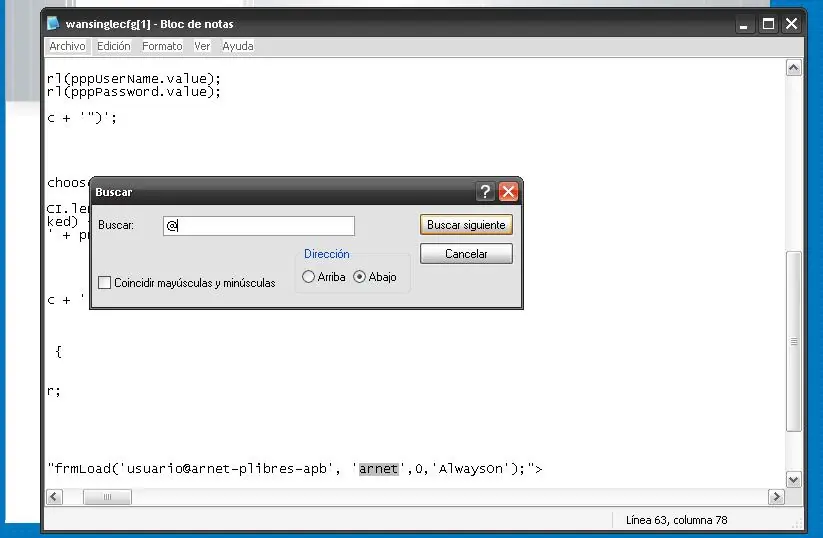Screen dimensions: 823x538
Task: Click the line 'rl(pppUserName.value);'
Action: click(134, 79)
